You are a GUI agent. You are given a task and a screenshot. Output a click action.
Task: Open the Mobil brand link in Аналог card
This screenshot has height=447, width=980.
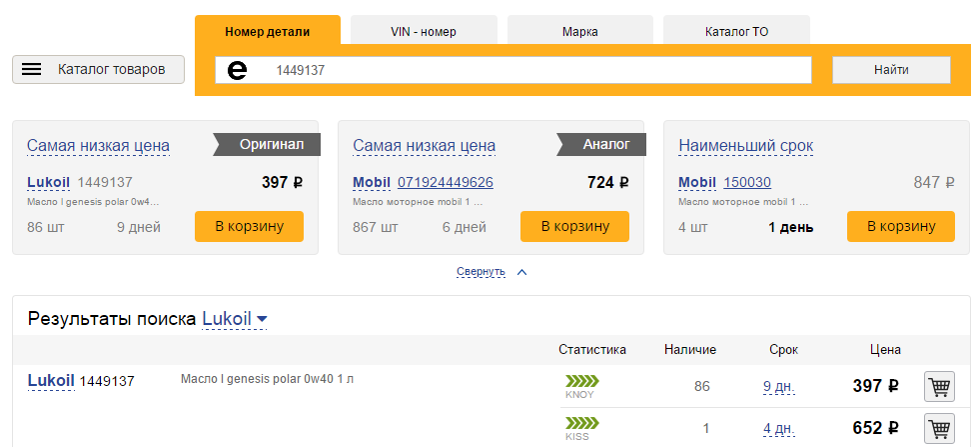point(372,183)
